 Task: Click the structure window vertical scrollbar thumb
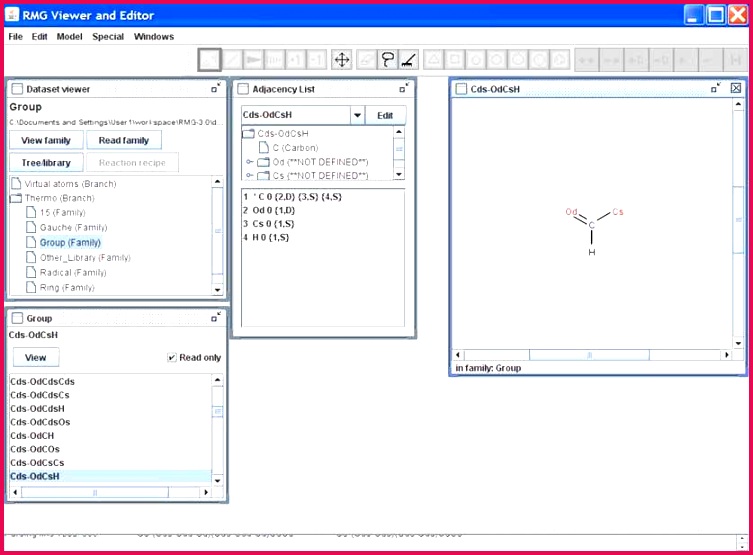click(738, 220)
